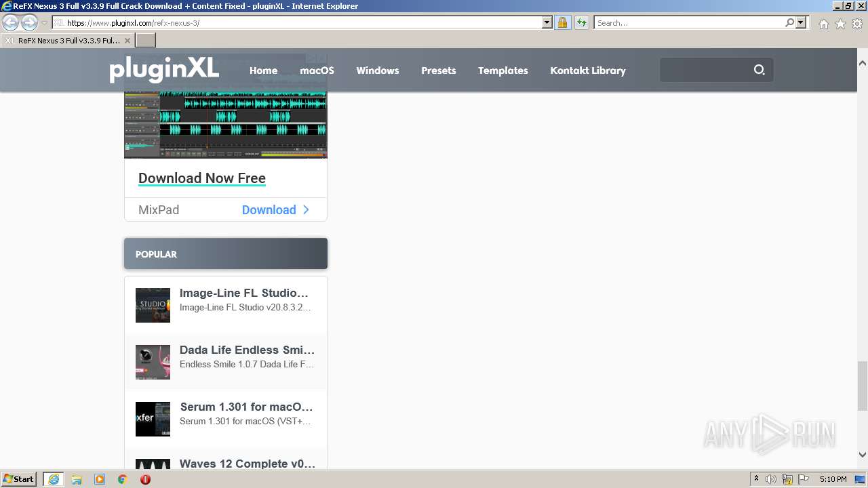Open the Dada Life Endless Smile thumbnail
The image size is (868, 488).
click(153, 362)
